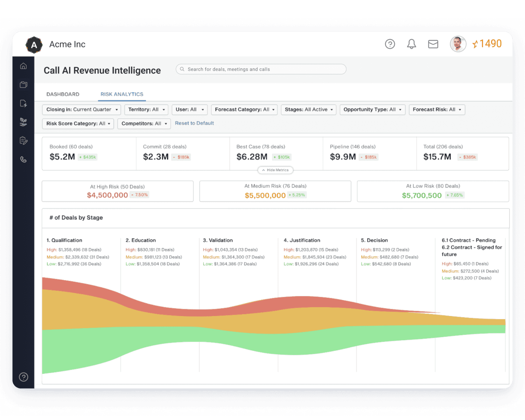Click the home icon in the sidebar
The height and width of the screenshot is (420, 525).
pos(23,66)
